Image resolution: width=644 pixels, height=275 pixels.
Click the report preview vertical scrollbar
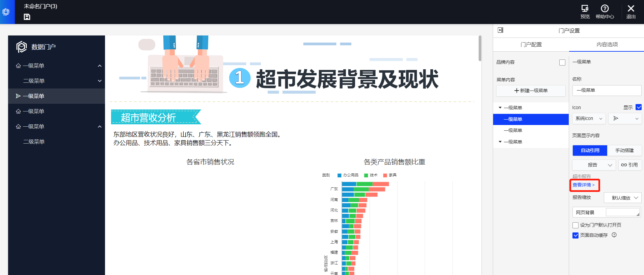(480, 48)
